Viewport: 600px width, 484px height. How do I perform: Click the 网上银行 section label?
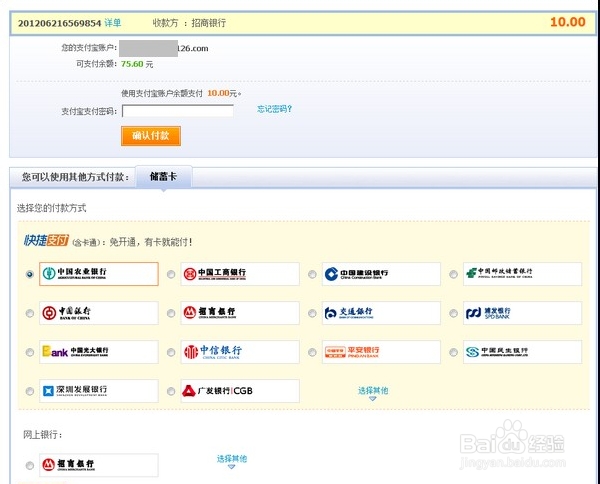point(43,435)
